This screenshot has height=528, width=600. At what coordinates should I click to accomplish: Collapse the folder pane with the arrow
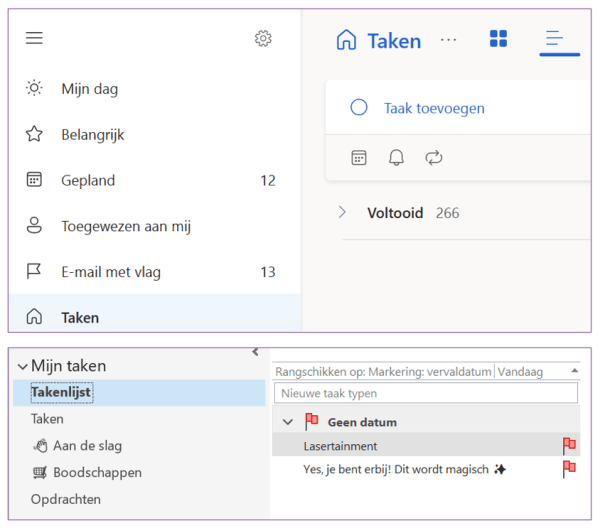coord(255,352)
